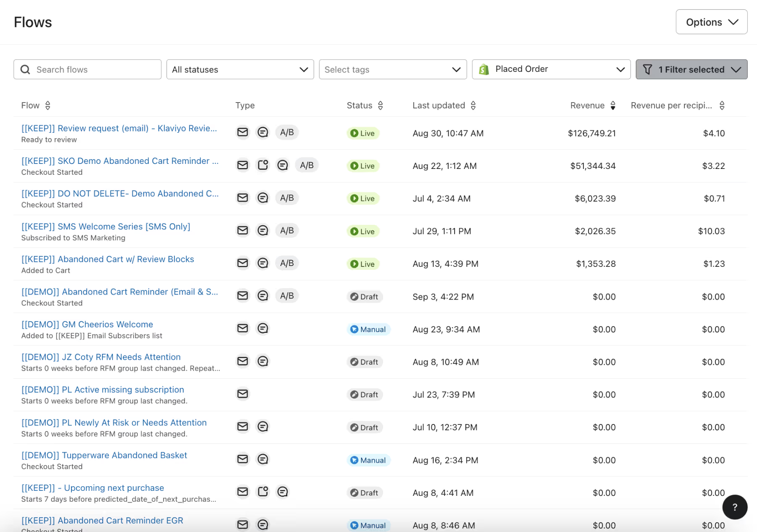Open the Options dropdown
Image resolution: width=757 pixels, height=532 pixels.
click(x=712, y=22)
